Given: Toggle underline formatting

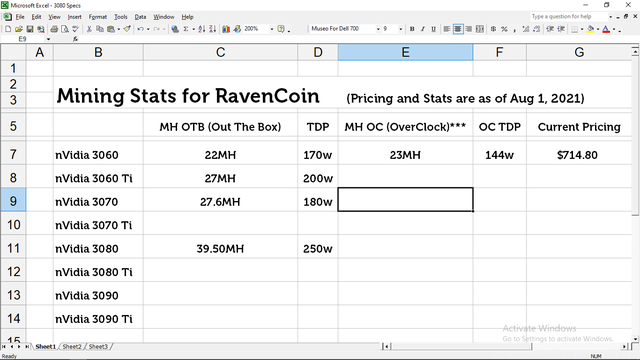Looking at the screenshot, I should coord(433,29).
